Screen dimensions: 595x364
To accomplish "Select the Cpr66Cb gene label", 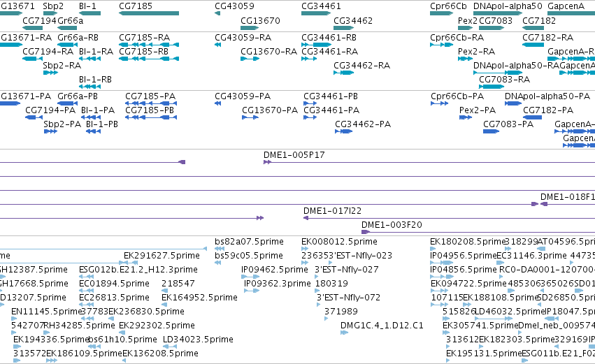I will tap(449, 6).
